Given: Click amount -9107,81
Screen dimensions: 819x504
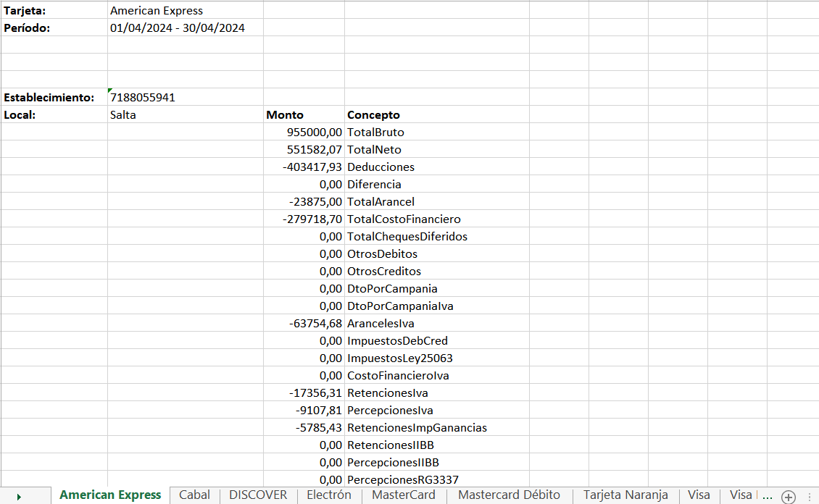Looking at the screenshot, I should 304,410.
